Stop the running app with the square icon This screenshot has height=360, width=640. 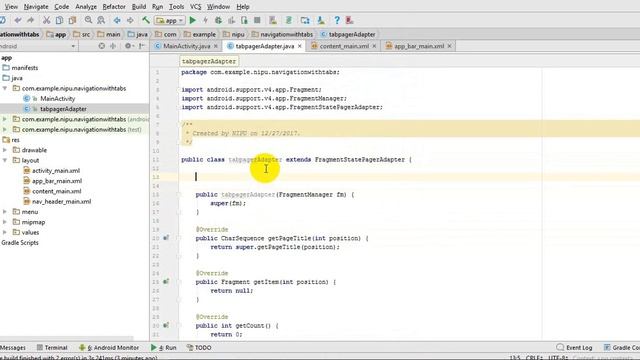(x=257, y=20)
